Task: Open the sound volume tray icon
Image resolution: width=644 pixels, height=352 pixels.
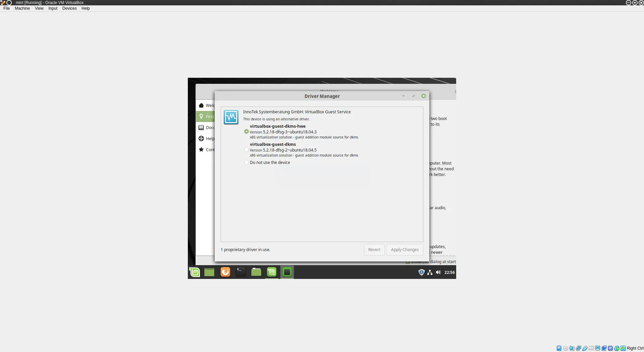Action: [438, 272]
